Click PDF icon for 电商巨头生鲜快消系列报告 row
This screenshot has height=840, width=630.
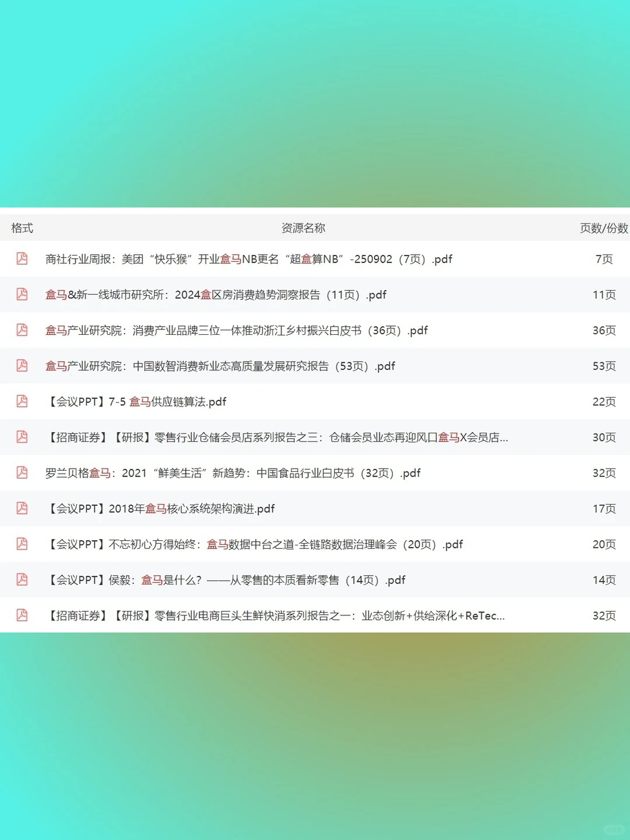pos(22,614)
